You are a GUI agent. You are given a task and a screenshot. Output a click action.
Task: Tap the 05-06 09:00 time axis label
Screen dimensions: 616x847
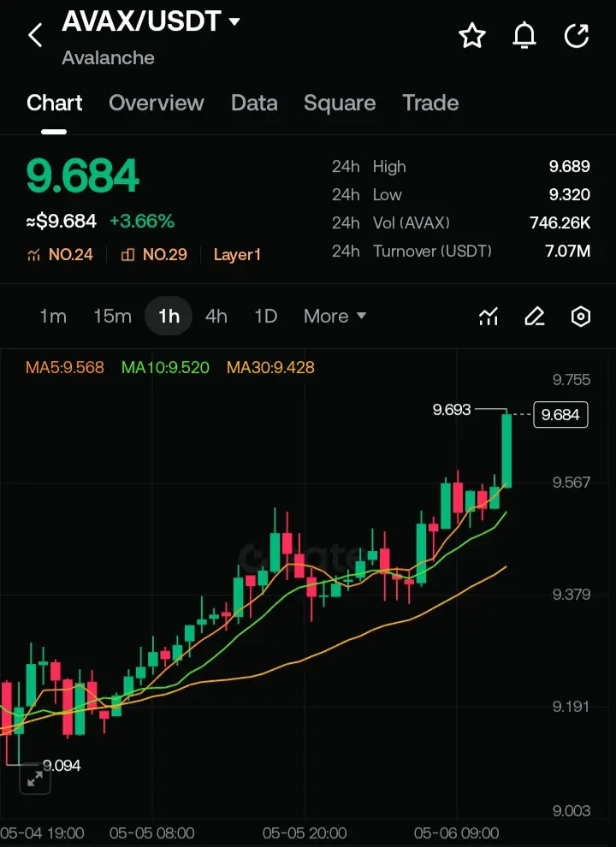coord(457,833)
